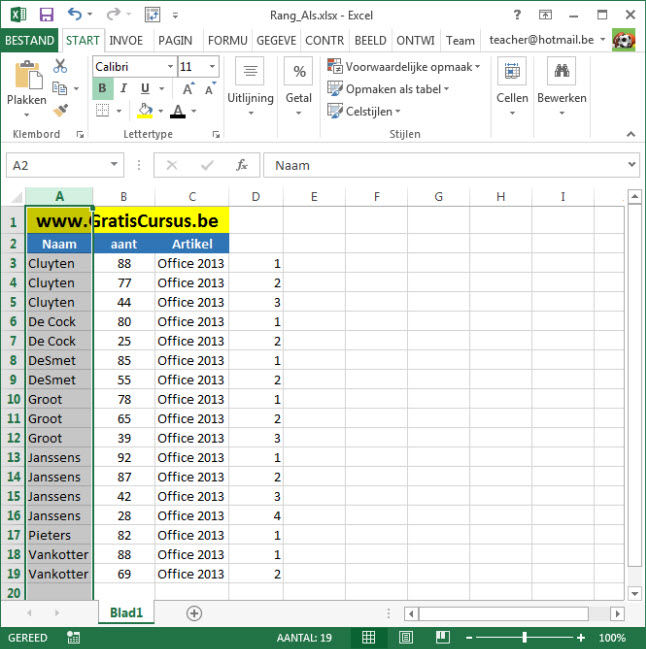Open the Calibri font name dropdown
This screenshot has width=646, height=649.
pos(170,67)
